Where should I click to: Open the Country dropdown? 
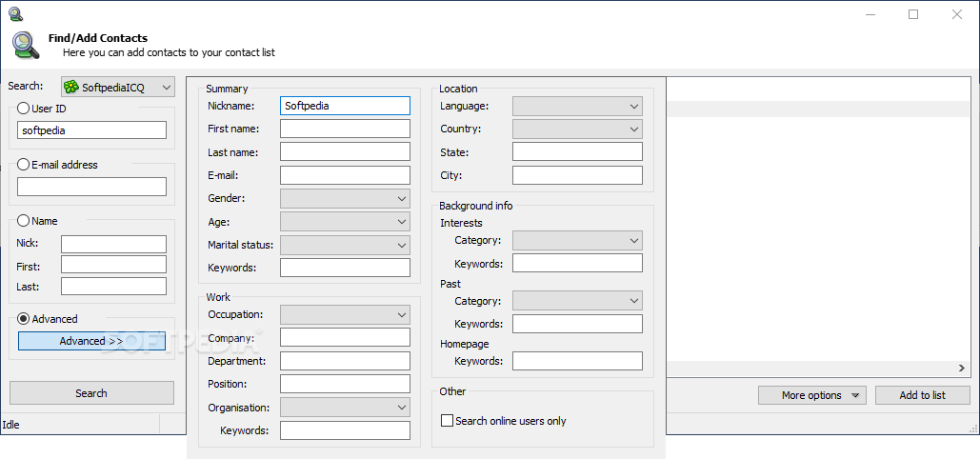(577, 129)
